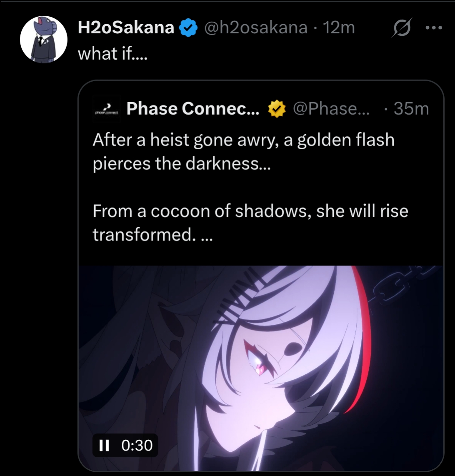The height and width of the screenshot is (476, 455).
Task: Expand truncated text after "transformed."
Action: click(x=207, y=236)
